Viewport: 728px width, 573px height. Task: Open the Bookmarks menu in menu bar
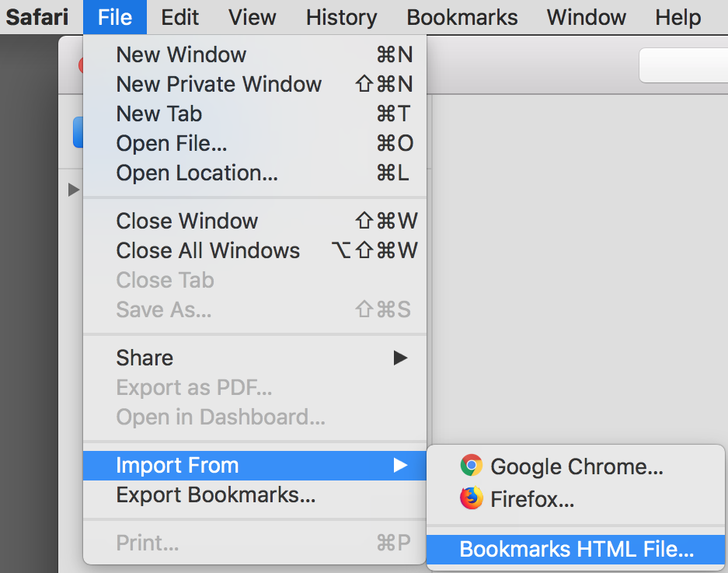[x=462, y=17]
